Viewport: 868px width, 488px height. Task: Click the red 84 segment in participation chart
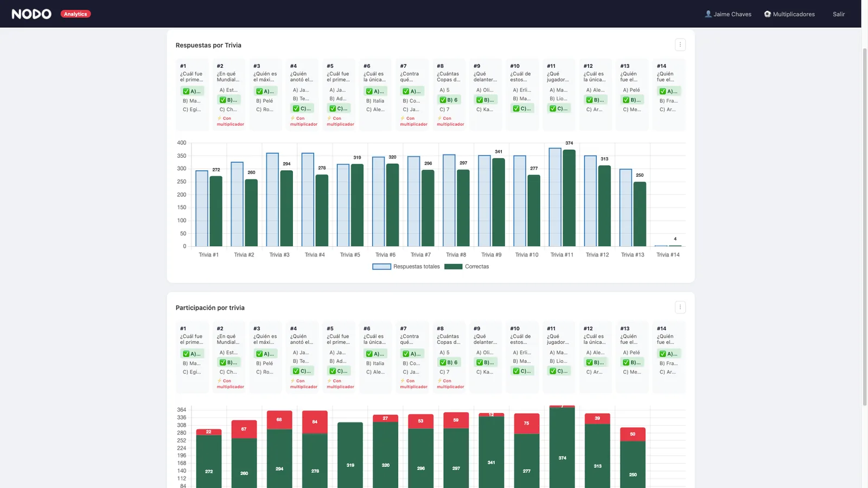coord(315,422)
